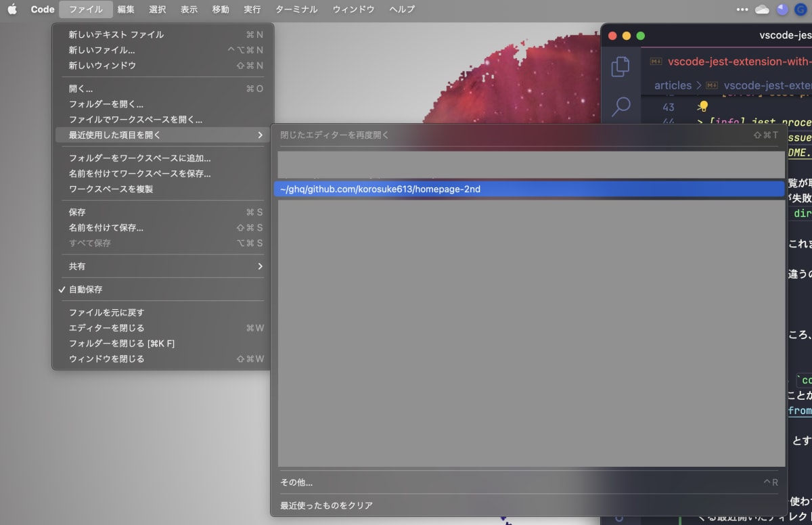Click the lightbulb code action icon in VS Code
812x525 pixels.
point(703,106)
